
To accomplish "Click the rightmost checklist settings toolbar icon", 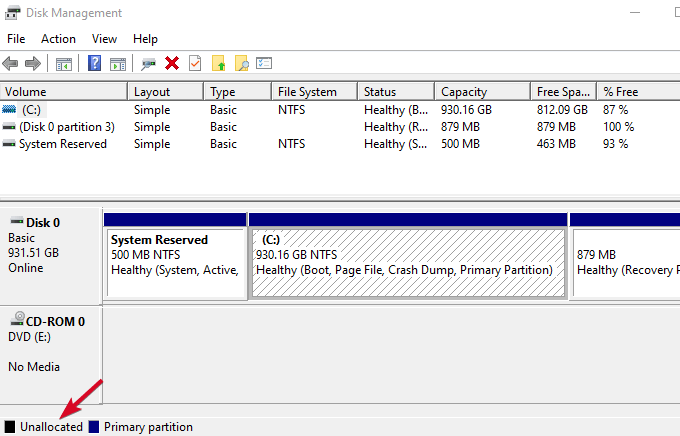I will (264, 63).
